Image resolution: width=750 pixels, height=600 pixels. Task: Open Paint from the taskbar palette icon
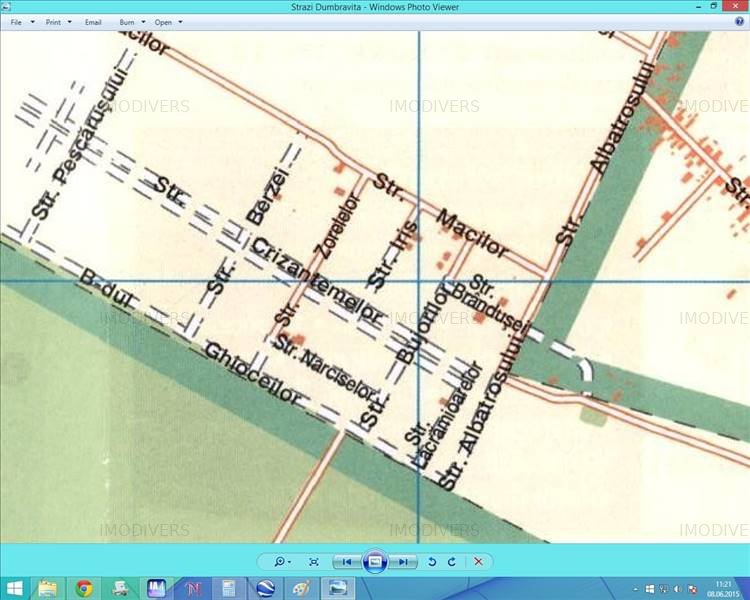click(301, 588)
